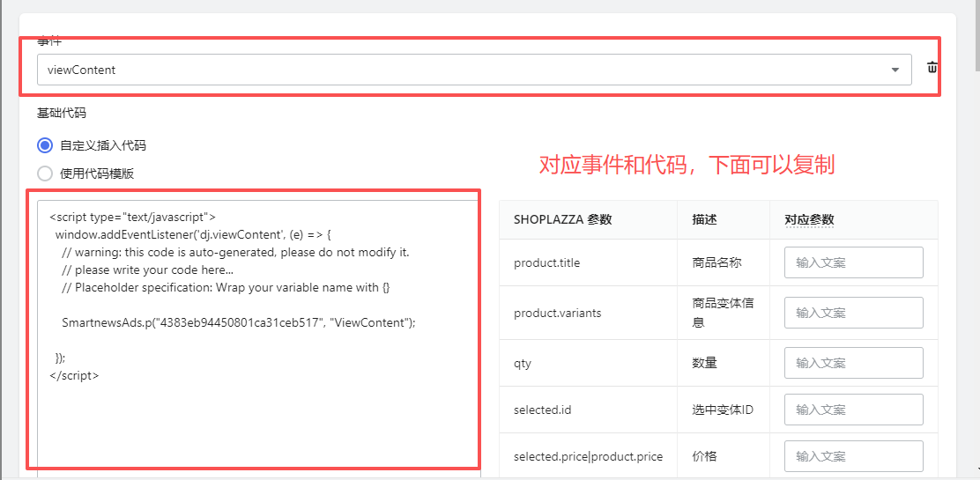
Task: Select the 自定义插入代码 radio button
Action: [45, 145]
